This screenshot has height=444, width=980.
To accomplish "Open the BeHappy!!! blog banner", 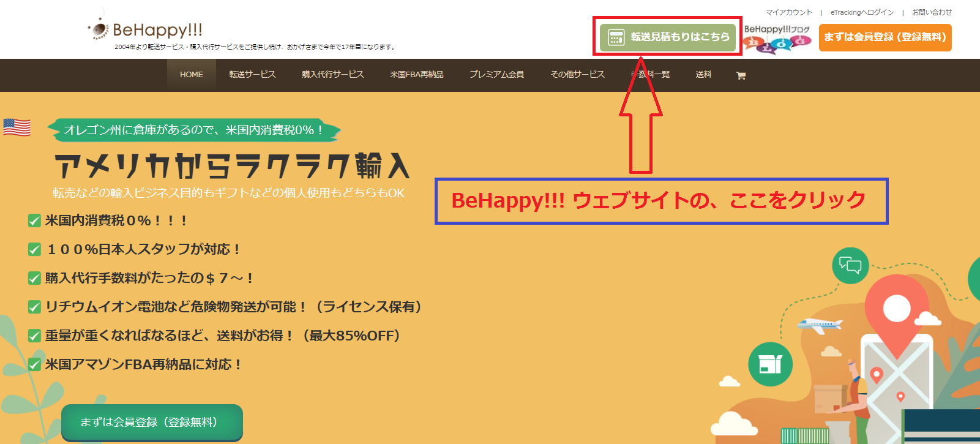I will pyautogui.click(x=777, y=38).
